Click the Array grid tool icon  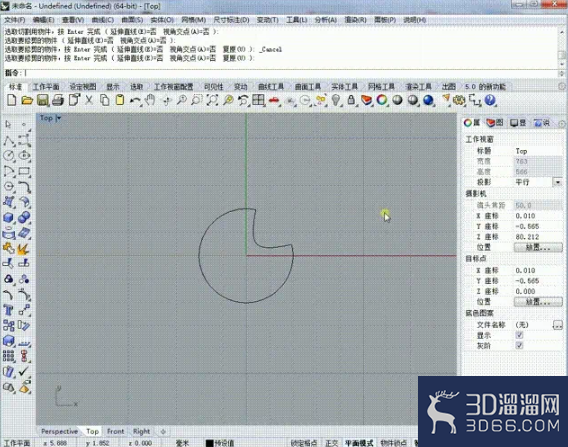point(9,356)
